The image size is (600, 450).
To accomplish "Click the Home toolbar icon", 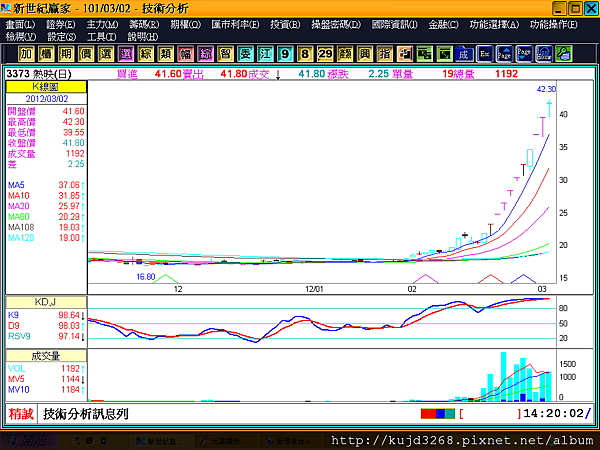I will point(544,54).
